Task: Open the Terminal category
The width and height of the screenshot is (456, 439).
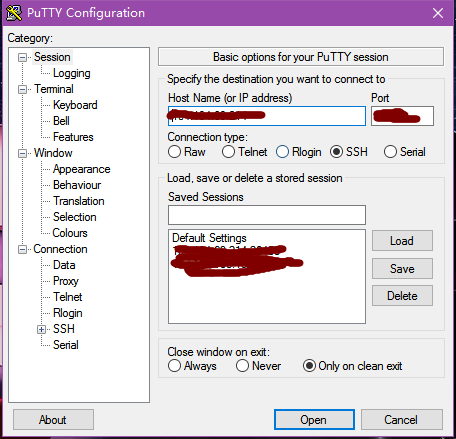Action: (x=54, y=89)
